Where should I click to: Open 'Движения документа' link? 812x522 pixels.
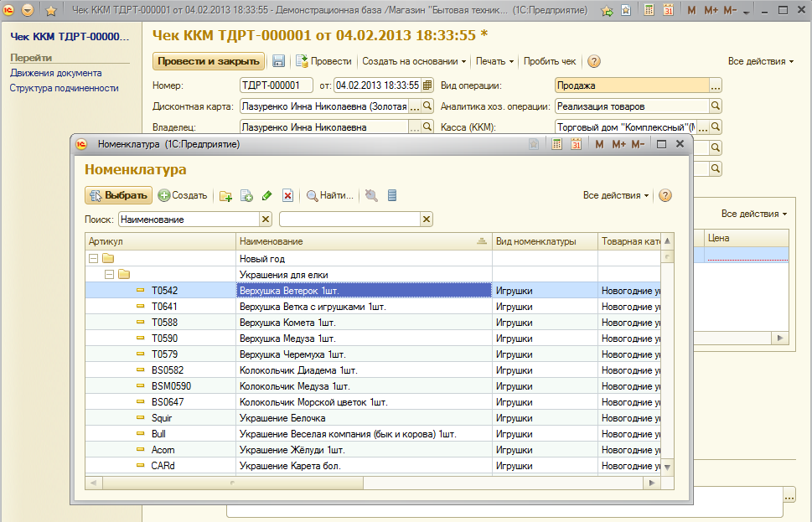pos(56,73)
